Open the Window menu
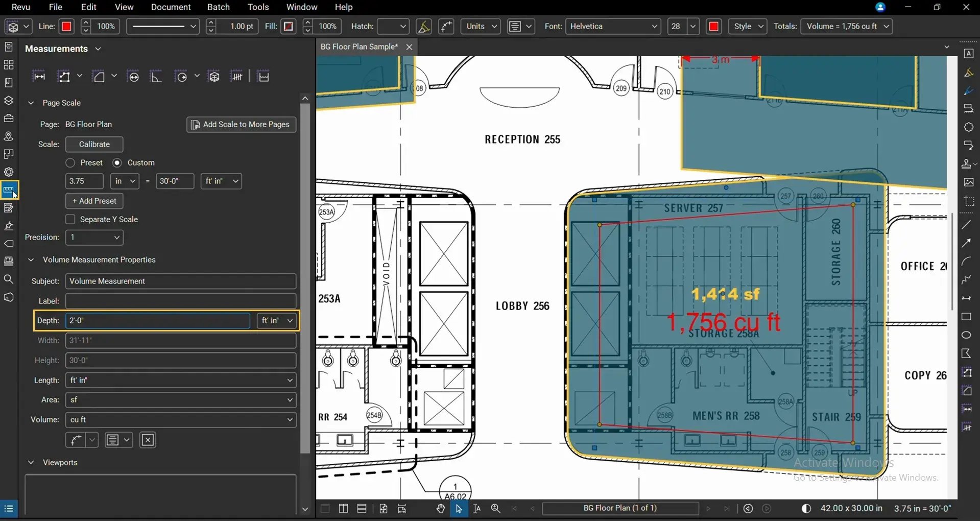 pos(302,7)
